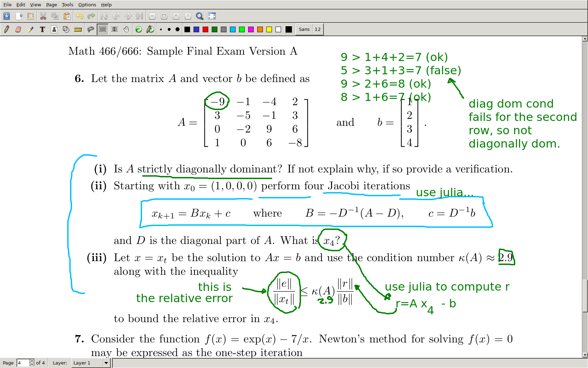Select the Hand pan tool
Image resolution: width=588 pixels, height=368 pixels.
point(126,29)
